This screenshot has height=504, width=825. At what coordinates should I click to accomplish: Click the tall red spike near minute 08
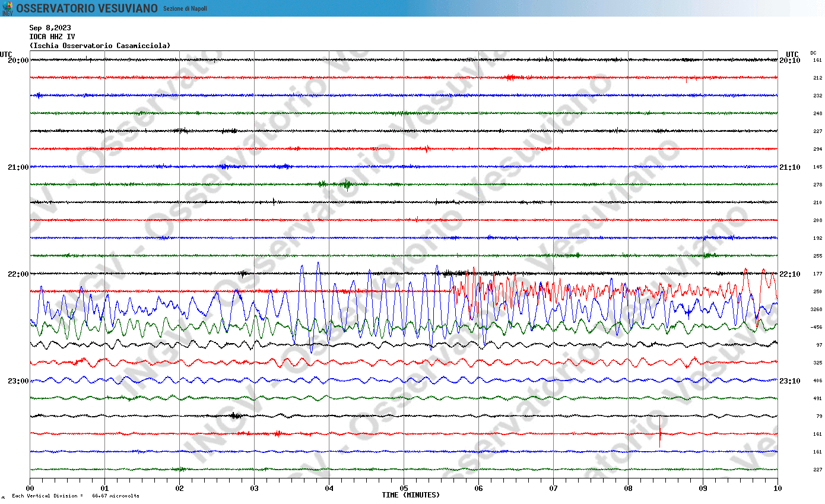[660, 432]
